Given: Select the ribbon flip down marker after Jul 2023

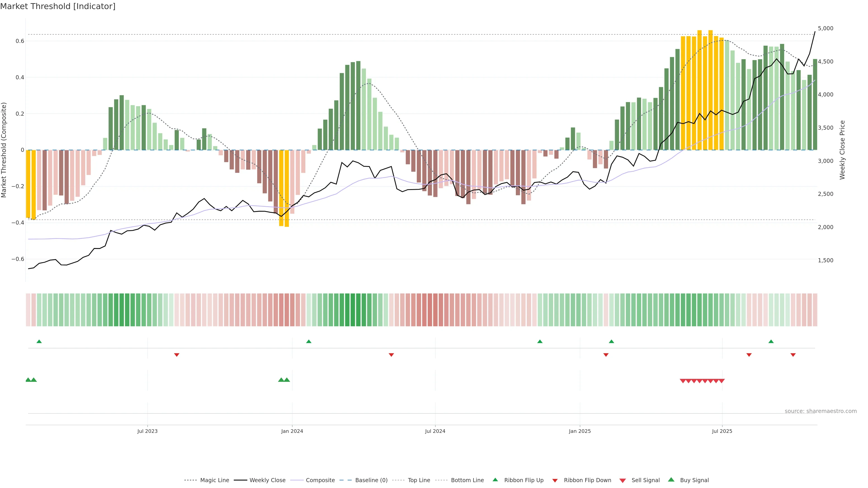Looking at the screenshot, I should click(x=177, y=355).
